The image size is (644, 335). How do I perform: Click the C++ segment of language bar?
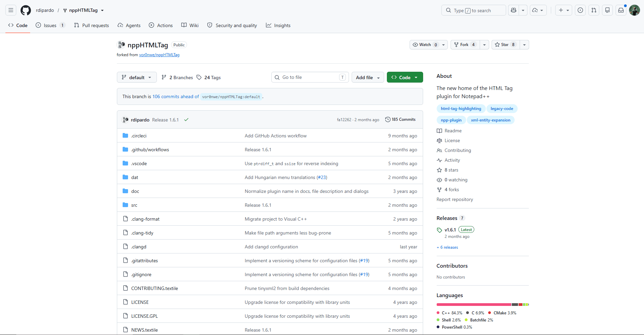click(474, 305)
